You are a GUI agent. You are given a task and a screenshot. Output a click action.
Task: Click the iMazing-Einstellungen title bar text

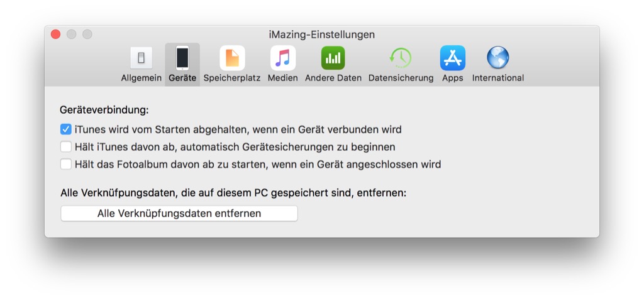click(x=321, y=35)
